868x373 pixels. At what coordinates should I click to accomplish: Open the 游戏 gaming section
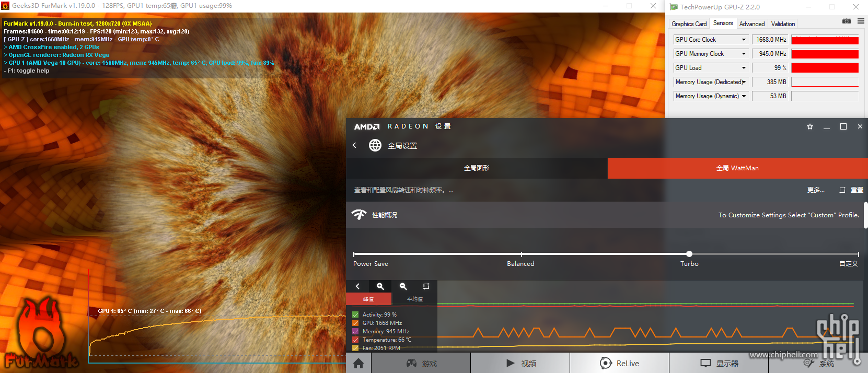421,363
